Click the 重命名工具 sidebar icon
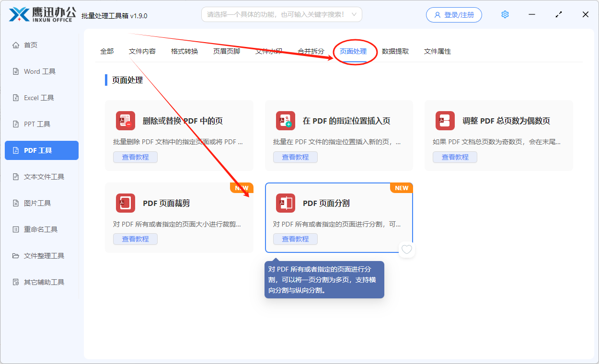 (15, 229)
